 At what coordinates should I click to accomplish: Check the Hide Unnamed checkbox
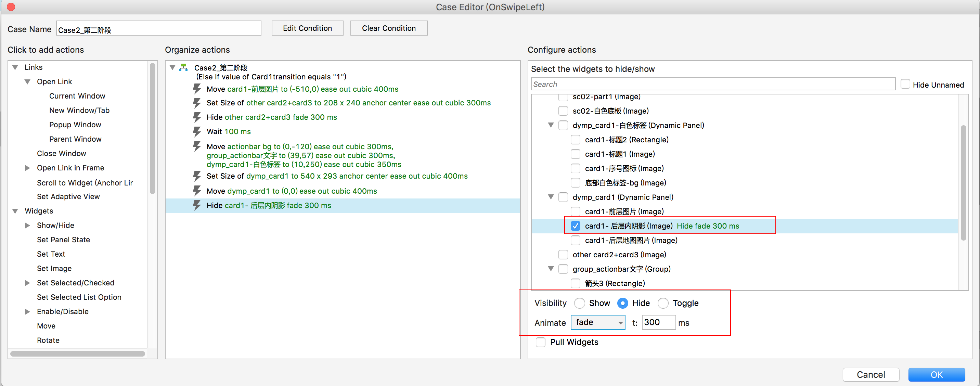905,85
